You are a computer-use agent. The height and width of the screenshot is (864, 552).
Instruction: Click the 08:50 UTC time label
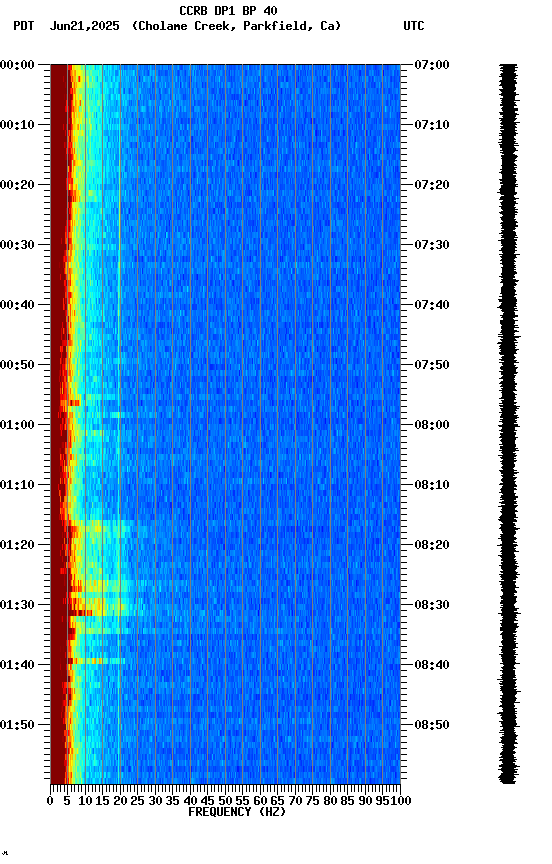(x=432, y=725)
